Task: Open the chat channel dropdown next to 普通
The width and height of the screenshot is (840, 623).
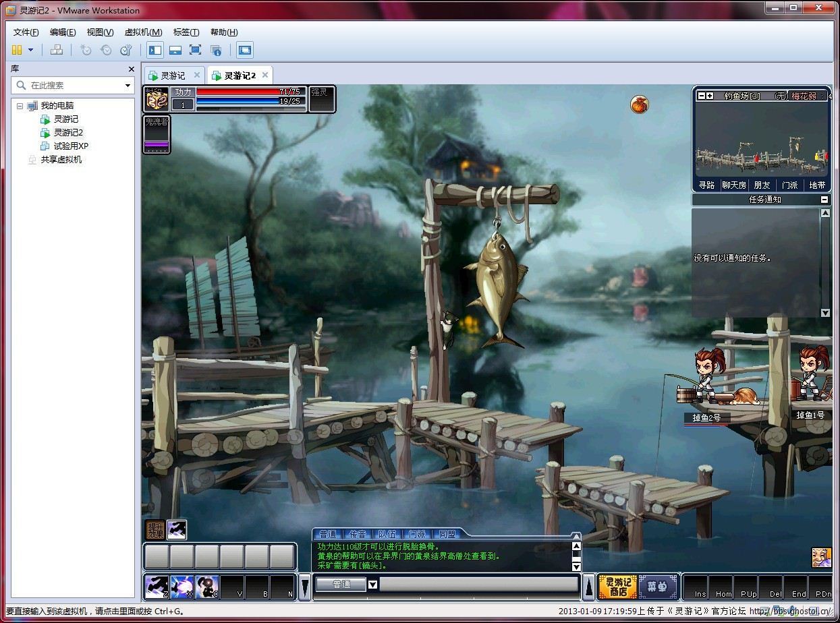Action: [x=372, y=584]
